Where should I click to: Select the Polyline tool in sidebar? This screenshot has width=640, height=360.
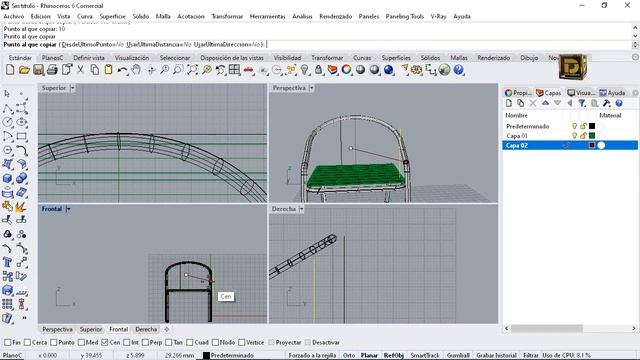coord(7,108)
